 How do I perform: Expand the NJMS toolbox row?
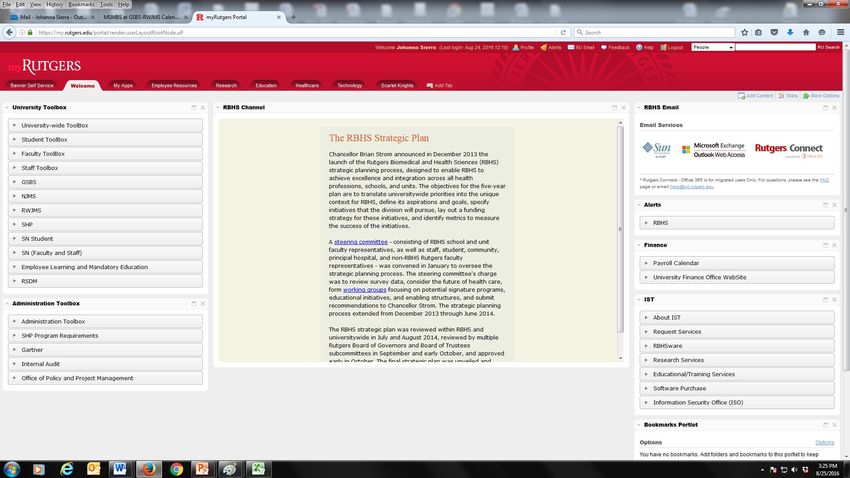click(x=105, y=196)
